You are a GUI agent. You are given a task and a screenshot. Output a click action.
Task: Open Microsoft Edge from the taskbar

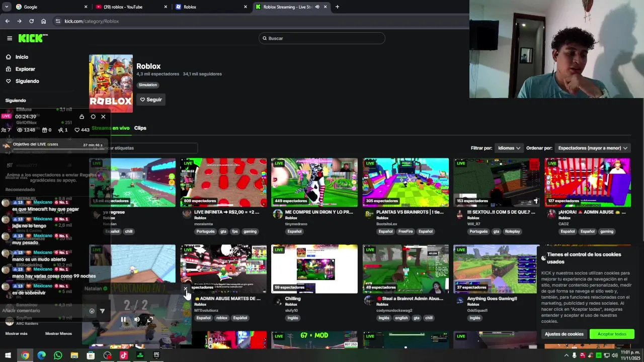tap(41, 355)
